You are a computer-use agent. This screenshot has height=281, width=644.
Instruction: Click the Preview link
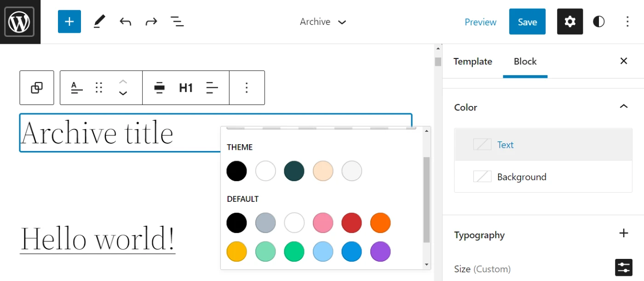480,22
